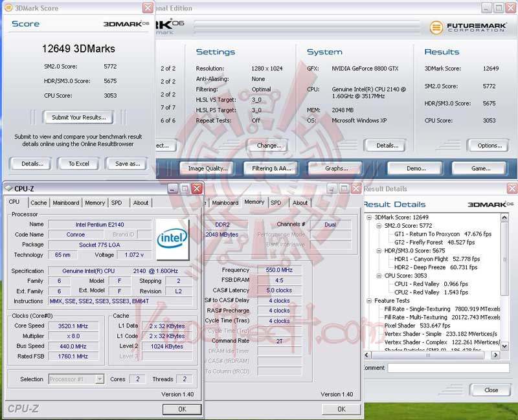Image resolution: width=518 pixels, height=420 pixels.
Task: Open Graphs button
Action: [x=336, y=168]
